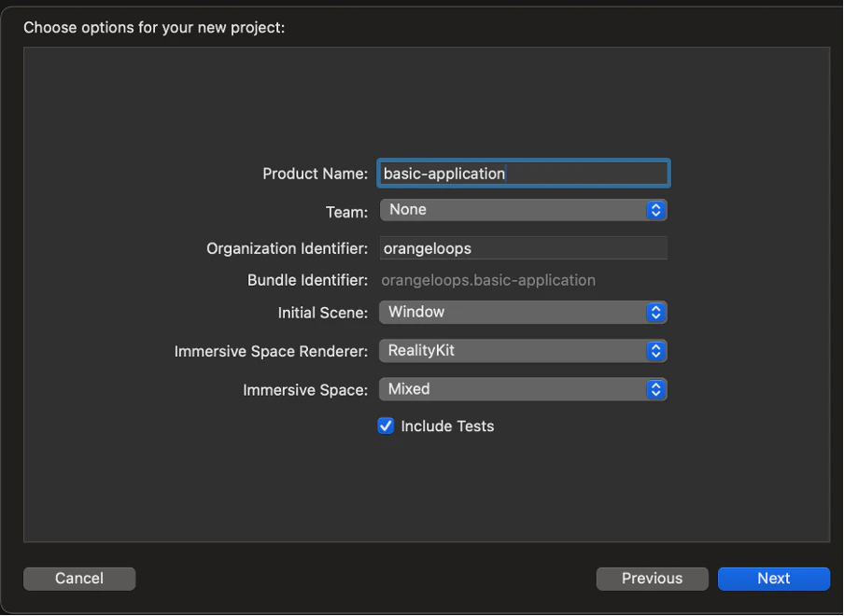Image resolution: width=844 pixels, height=616 pixels.
Task: Click the Organization Identifier field
Action: (x=523, y=248)
